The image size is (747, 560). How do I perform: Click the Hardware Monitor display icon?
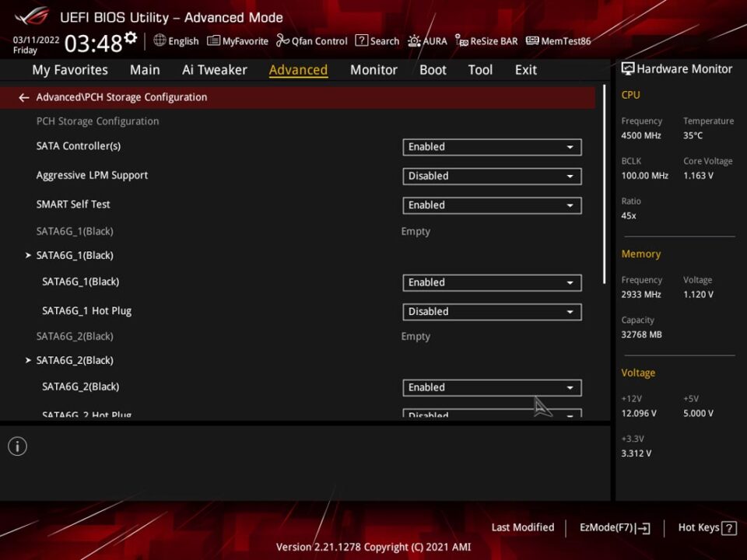click(628, 69)
